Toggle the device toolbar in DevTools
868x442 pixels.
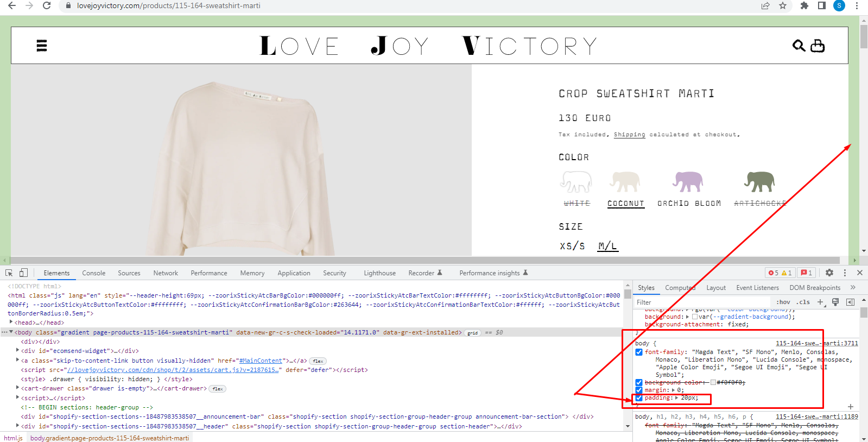click(23, 273)
